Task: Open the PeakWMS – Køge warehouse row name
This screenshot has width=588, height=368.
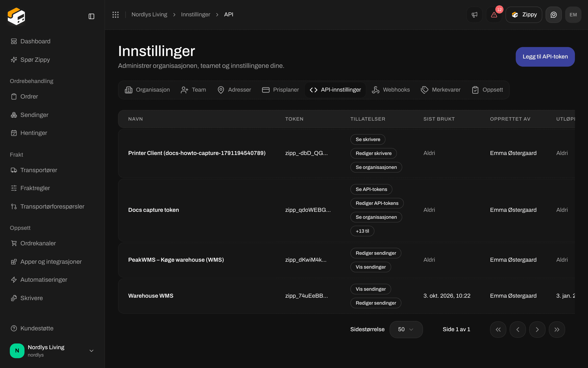Action: click(176, 260)
